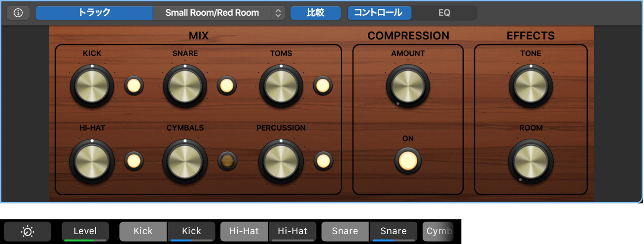This screenshot has height=244, width=644.
Task: Click the TOMS mix knob
Action: point(281,86)
